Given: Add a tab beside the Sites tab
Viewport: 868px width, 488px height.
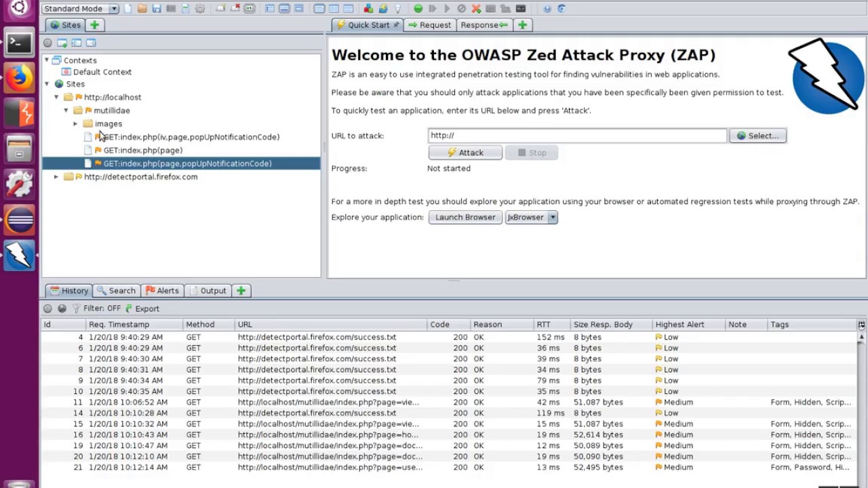Looking at the screenshot, I should [x=94, y=25].
